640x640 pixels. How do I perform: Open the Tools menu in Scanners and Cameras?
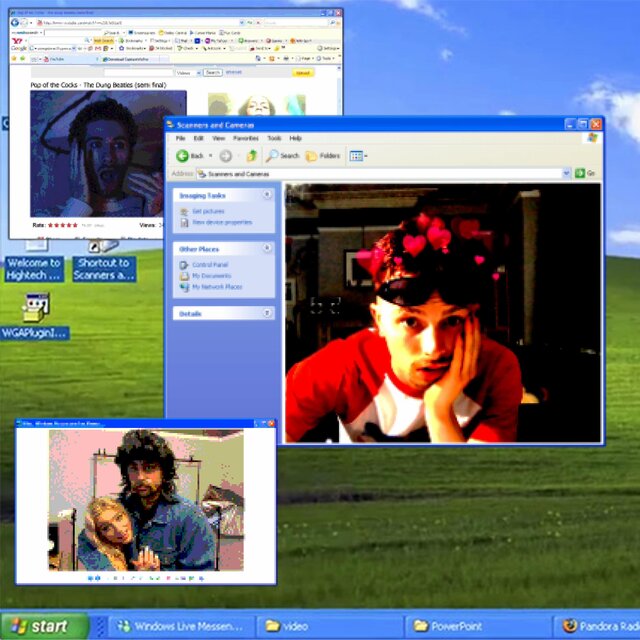click(x=274, y=138)
